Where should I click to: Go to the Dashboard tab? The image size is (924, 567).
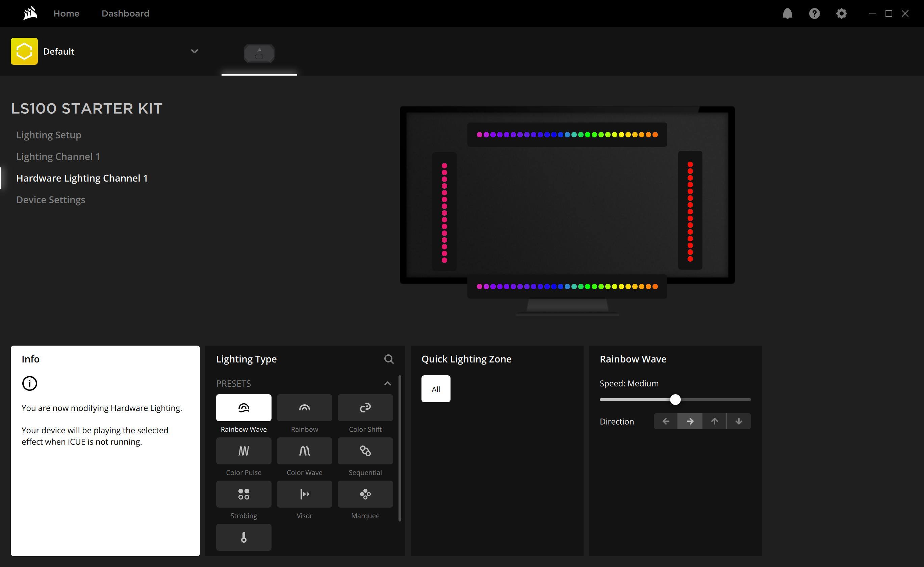point(125,13)
